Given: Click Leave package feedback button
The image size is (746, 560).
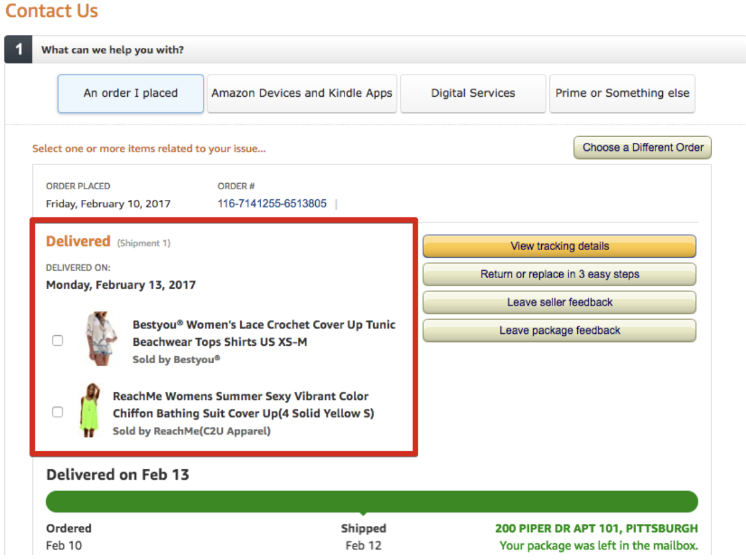Looking at the screenshot, I should [559, 330].
